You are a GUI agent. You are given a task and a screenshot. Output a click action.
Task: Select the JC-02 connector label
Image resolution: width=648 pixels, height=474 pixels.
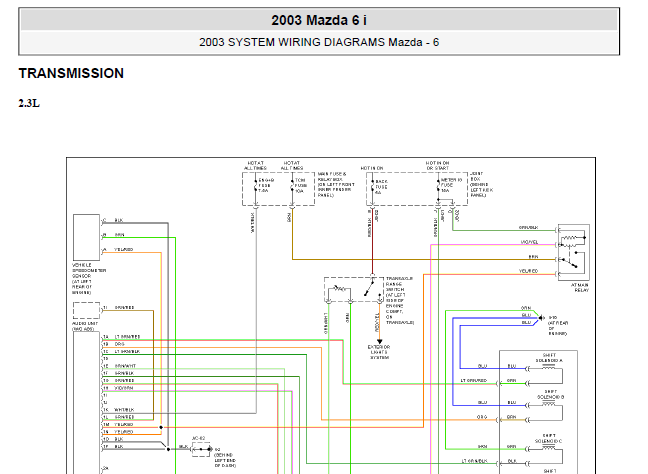198,438
